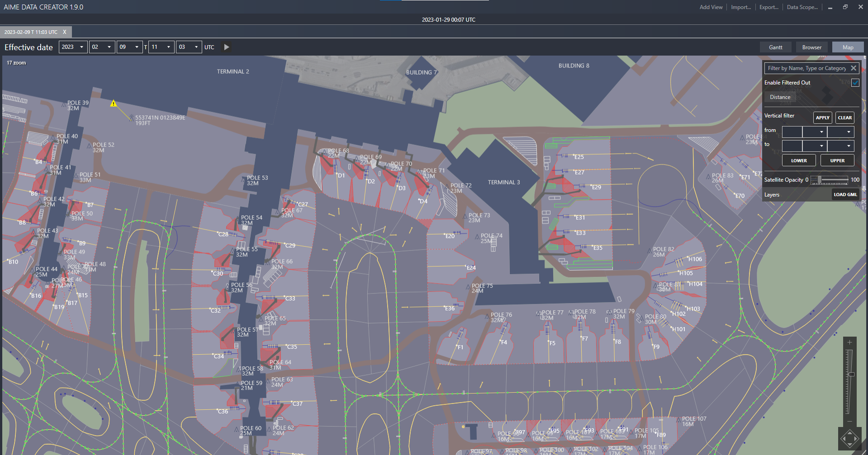
Task: Open the effective date month dropdown
Action: 102,47
